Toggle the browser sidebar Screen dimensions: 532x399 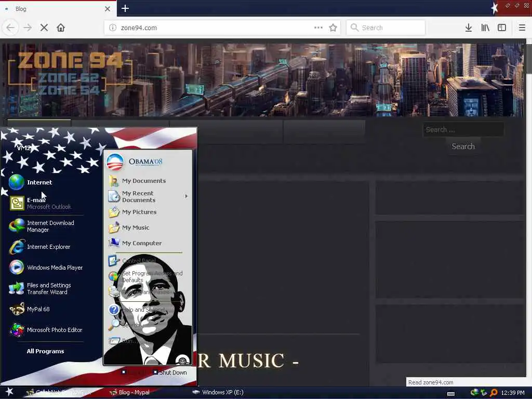click(x=502, y=28)
